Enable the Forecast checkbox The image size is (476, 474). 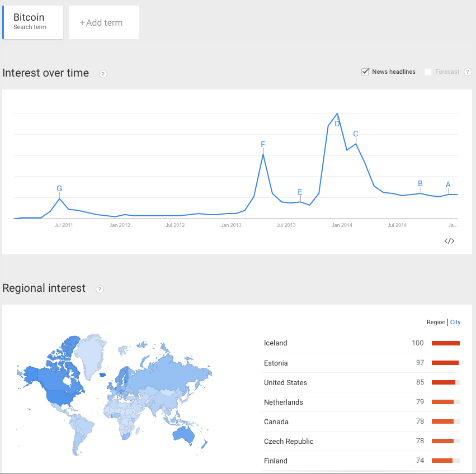[428, 72]
